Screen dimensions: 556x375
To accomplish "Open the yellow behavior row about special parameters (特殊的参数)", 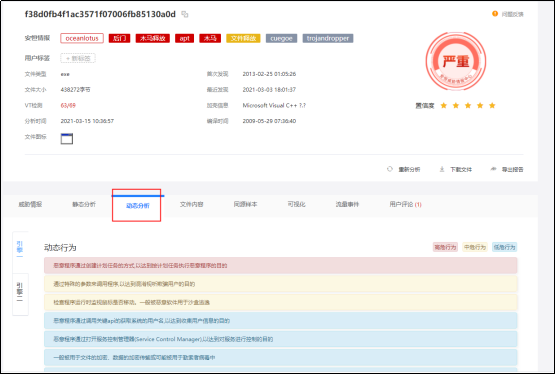I will (280, 284).
